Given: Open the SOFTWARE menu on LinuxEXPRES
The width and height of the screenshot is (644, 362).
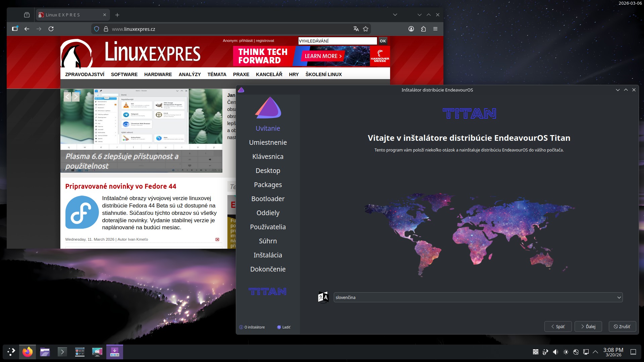Looking at the screenshot, I should click(124, 74).
